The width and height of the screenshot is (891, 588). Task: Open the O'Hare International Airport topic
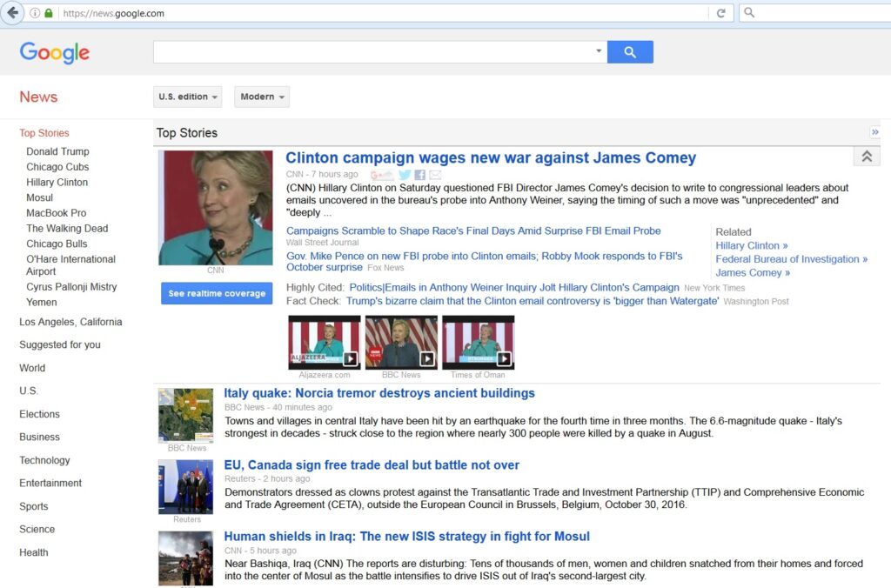coord(71,265)
